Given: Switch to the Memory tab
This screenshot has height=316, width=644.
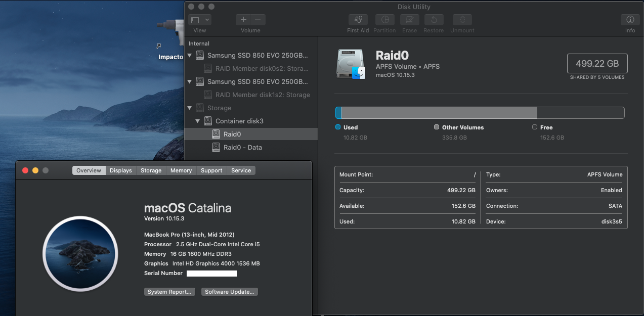Looking at the screenshot, I should pyautogui.click(x=181, y=170).
